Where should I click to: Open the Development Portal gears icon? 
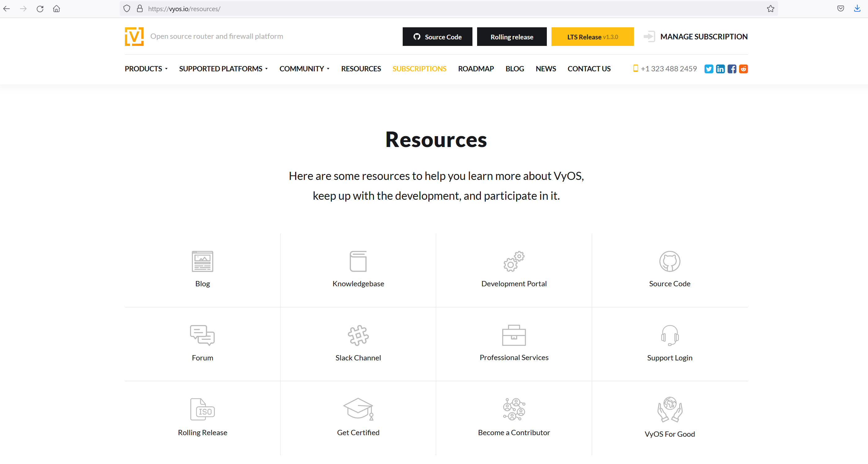pos(514,261)
